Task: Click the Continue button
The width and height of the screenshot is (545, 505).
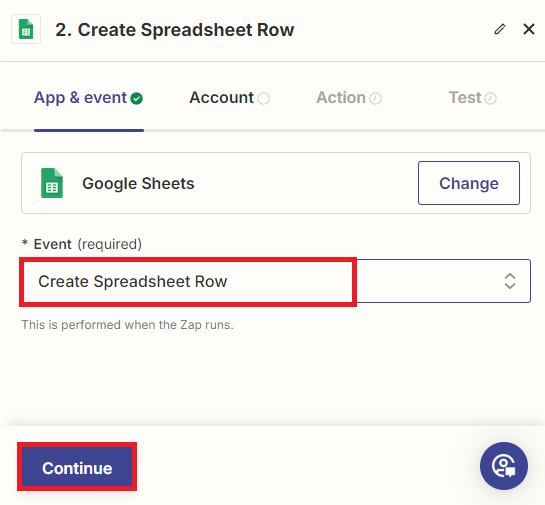Action: click(x=77, y=466)
